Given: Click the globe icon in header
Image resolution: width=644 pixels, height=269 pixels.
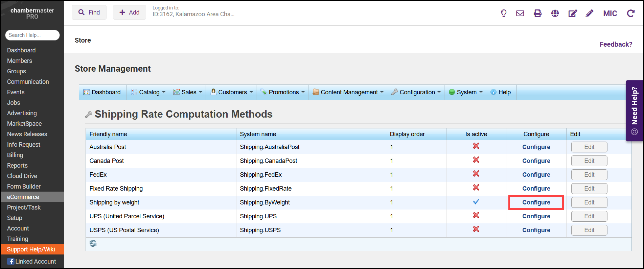Looking at the screenshot, I should click(x=555, y=14).
